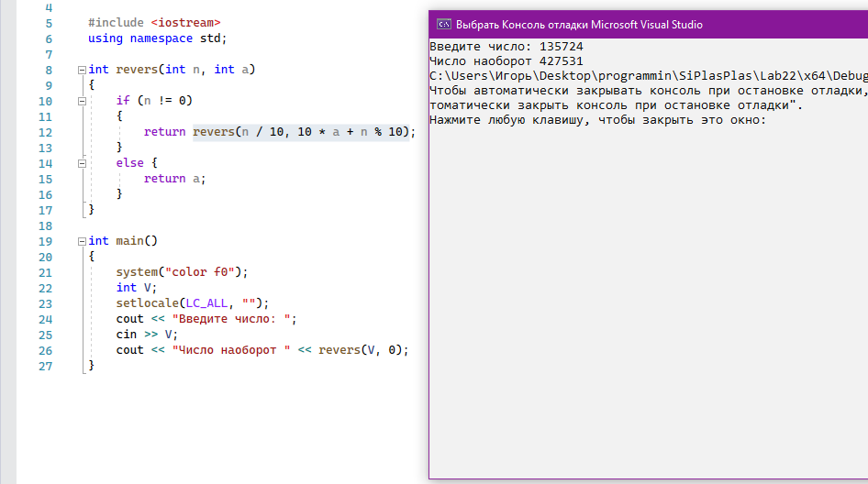This screenshot has height=484, width=868.
Task: Click 'Нажмите любую клавишу' line in console
Action: click(598, 120)
